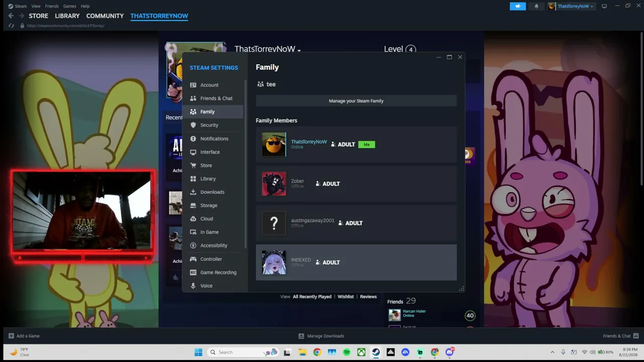Open the notifications bell
Viewport: 644px width, 362px height.
tap(536, 6)
